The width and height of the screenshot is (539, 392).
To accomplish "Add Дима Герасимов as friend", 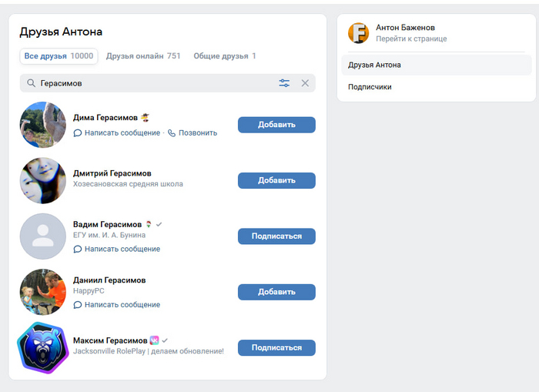I will (x=276, y=125).
